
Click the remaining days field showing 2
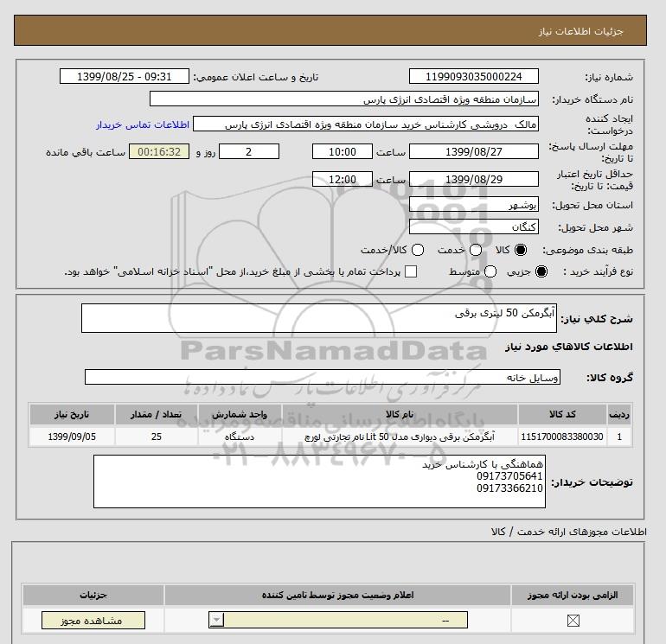249,152
